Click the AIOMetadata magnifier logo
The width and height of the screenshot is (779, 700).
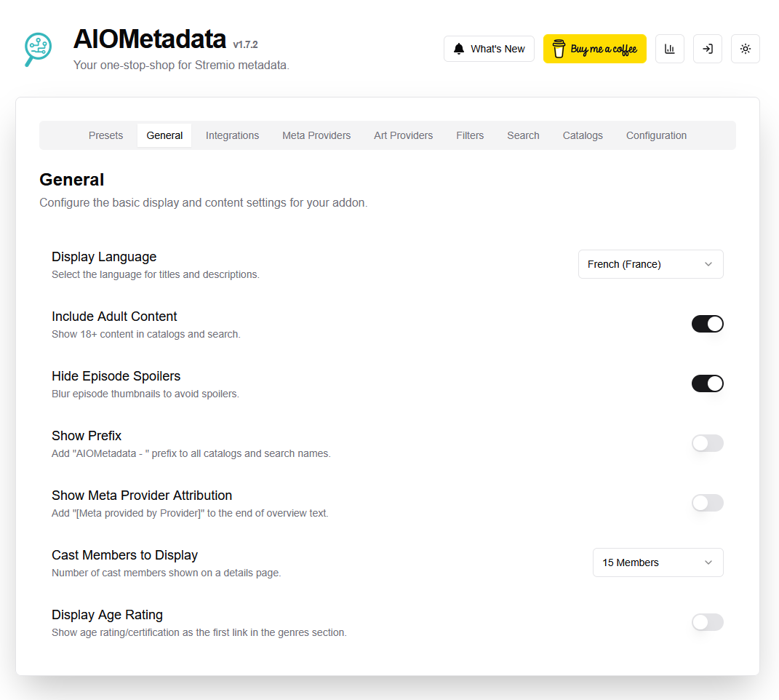coord(38,49)
